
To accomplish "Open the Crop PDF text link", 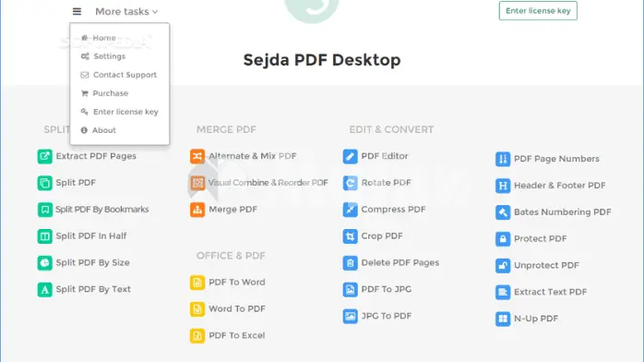I will coord(382,235).
